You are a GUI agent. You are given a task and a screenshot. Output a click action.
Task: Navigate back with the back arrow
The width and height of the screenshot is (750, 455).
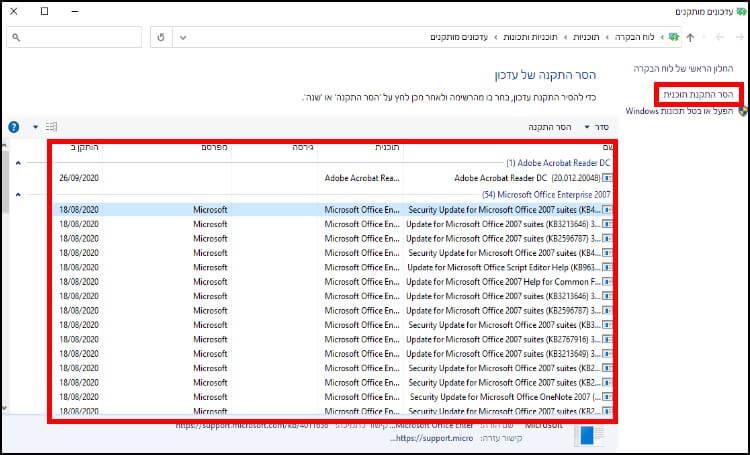pos(740,37)
